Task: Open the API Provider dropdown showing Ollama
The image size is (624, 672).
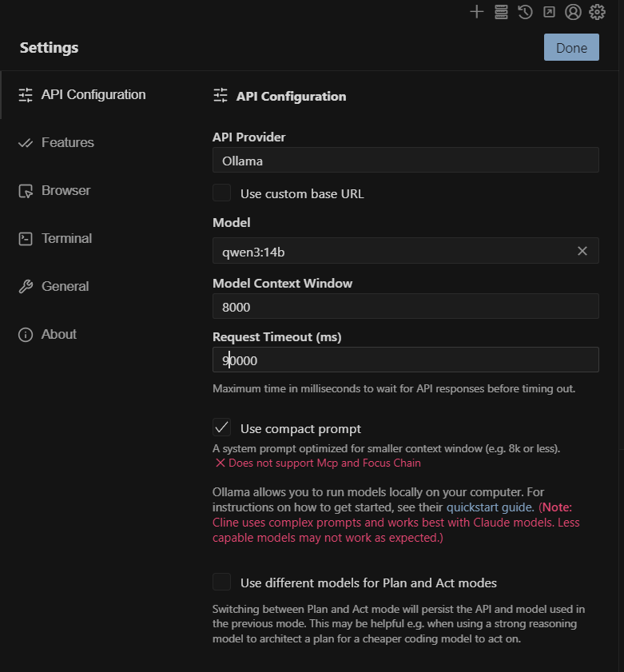Action: click(405, 160)
